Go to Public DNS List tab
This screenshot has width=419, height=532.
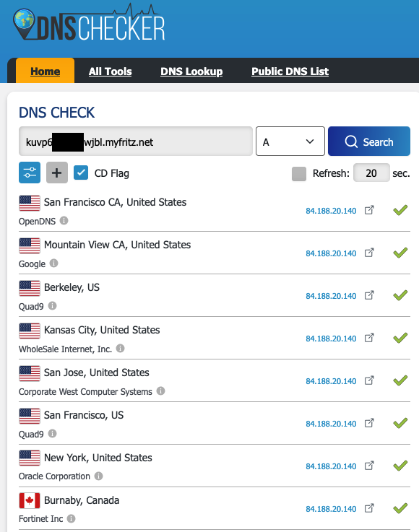pyautogui.click(x=290, y=71)
